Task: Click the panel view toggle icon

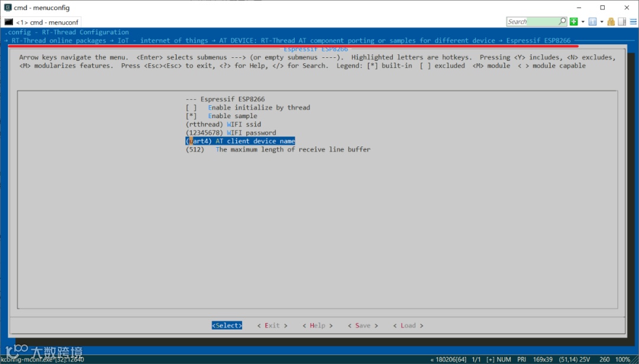Action: pyautogui.click(x=622, y=22)
